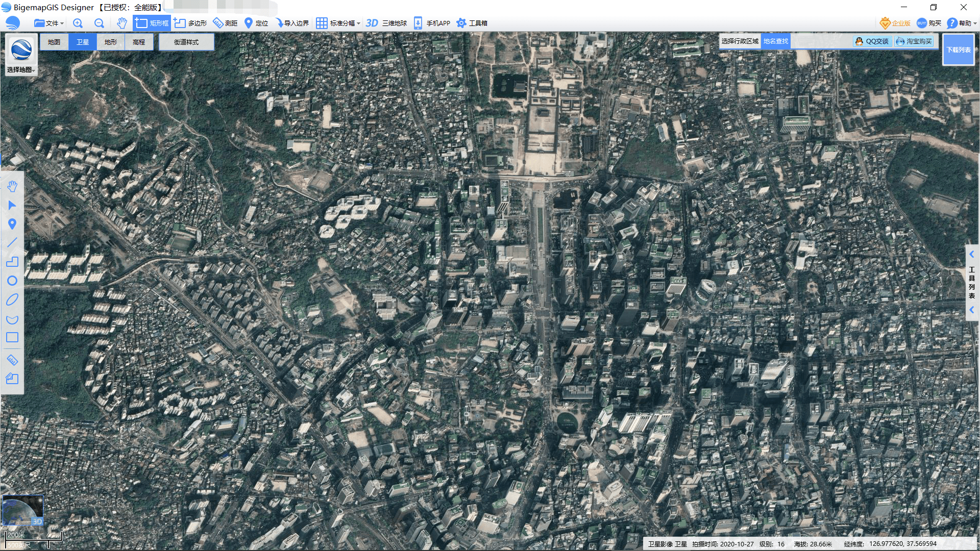Image resolution: width=980 pixels, height=551 pixels.
Task: Open the 工具箱 toolbox
Action: pos(472,23)
